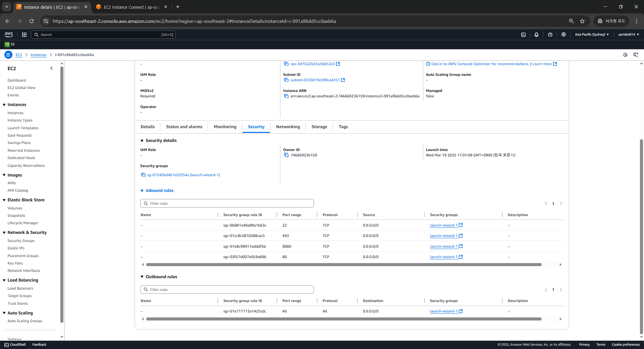Open the AWS services grid menu
Image resolution: width=644 pixels, height=349 pixels.
coord(24,35)
